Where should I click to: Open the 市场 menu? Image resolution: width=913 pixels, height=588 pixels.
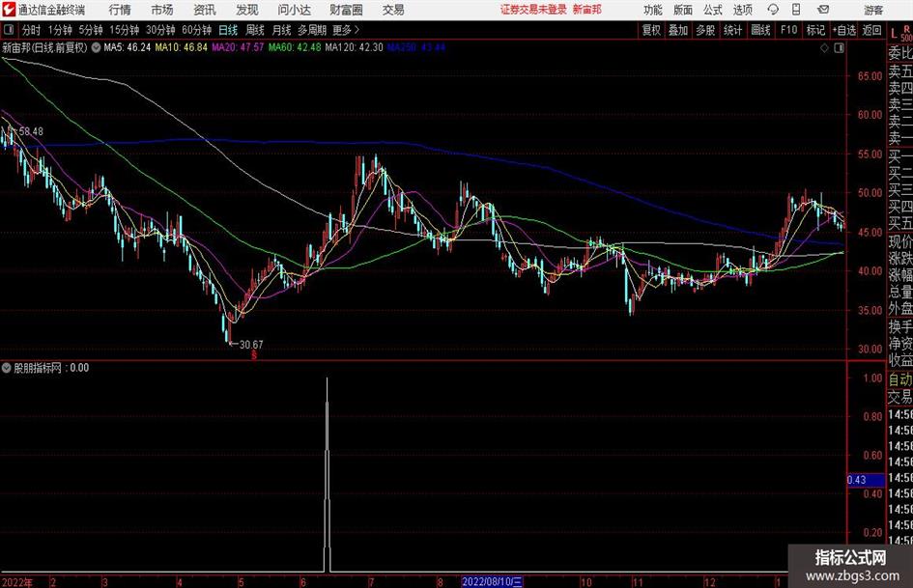click(162, 10)
